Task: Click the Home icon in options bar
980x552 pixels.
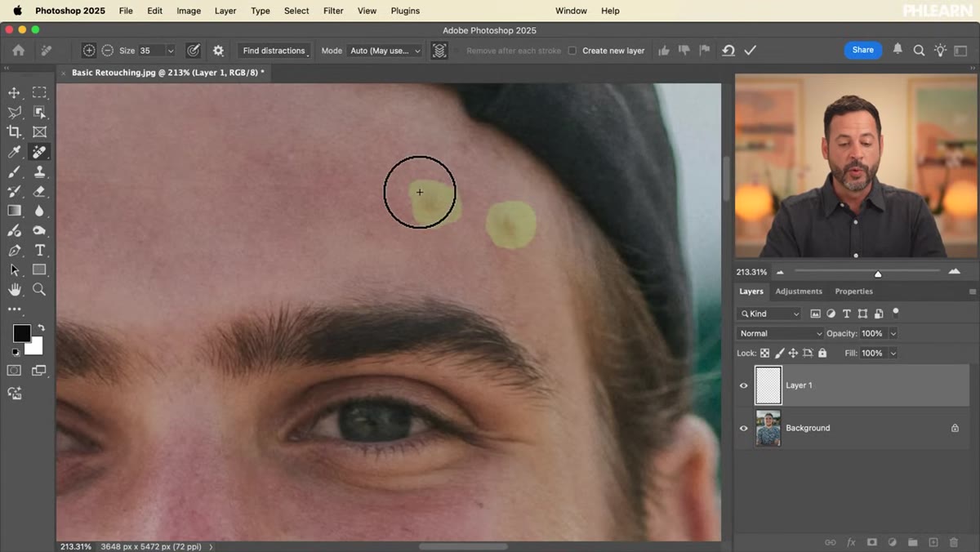Action: (18, 51)
